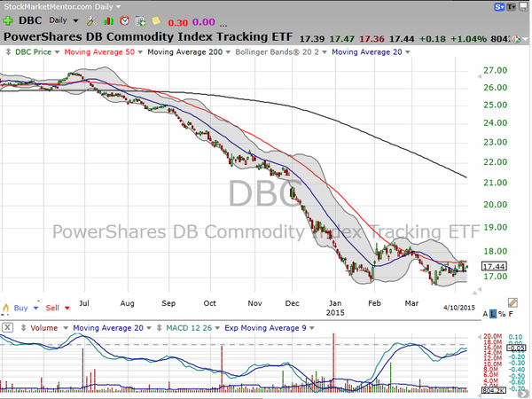
Task: Click the -0.05 MACD value marker
Action: [516, 348]
